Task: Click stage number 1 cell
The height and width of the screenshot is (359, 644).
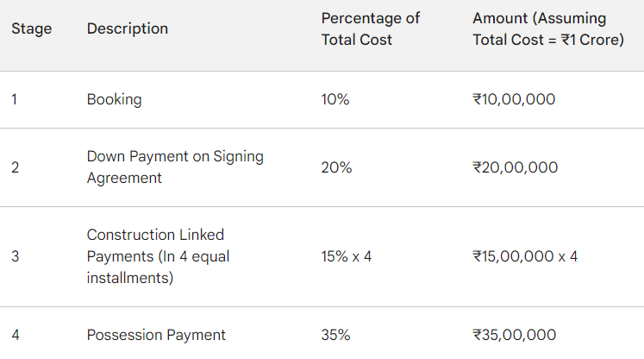Action: point(15,99)
